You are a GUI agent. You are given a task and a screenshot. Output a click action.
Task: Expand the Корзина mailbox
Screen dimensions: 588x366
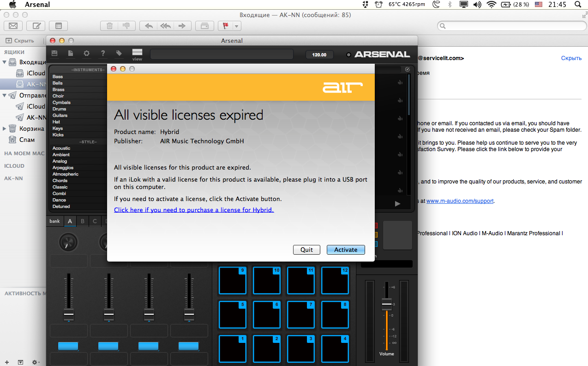(5, 128)
